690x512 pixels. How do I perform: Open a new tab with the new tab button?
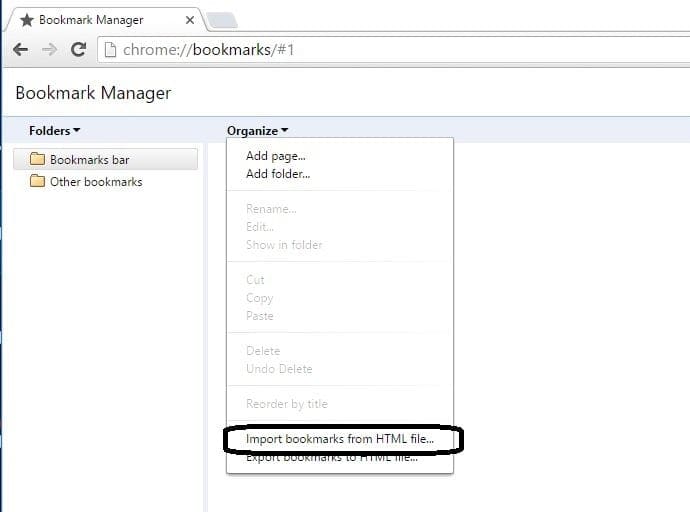(x=221, y=20)
